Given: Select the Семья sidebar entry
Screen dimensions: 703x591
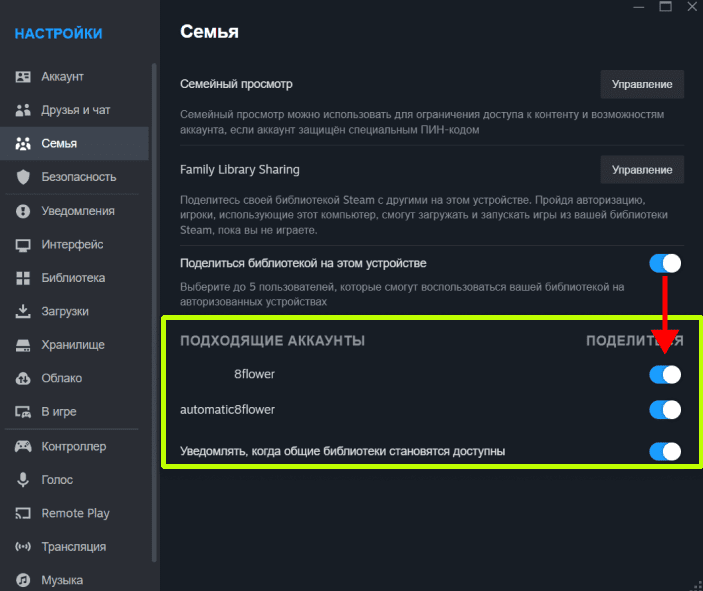Looking at the screenshot, I should click(x=74, y=143).
